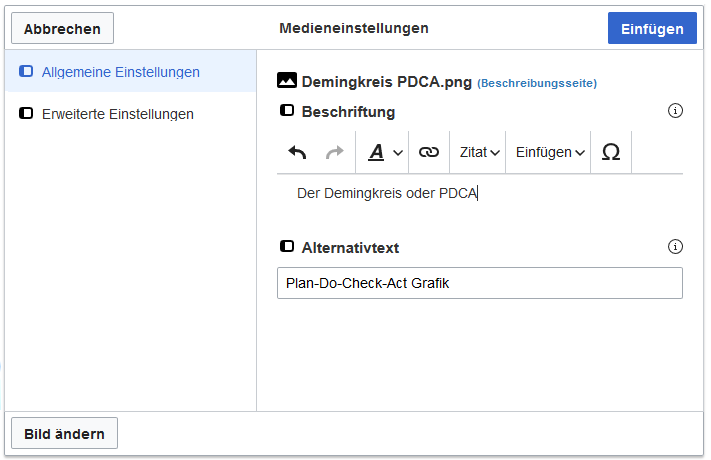Open the chevron next to text style
Image resolution: width=711 pixels, height=460 pixels.
[398, 153]
